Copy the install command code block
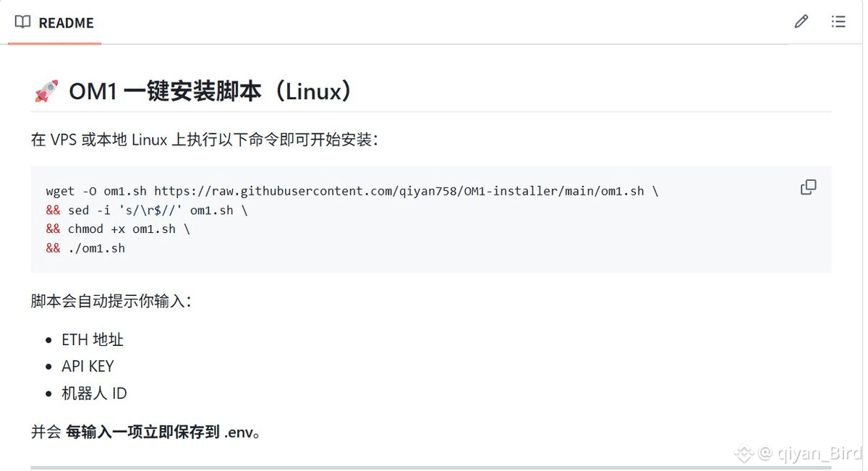Image resolution: width=868 pixels, height=471 pixels. [x=808, y=187]
